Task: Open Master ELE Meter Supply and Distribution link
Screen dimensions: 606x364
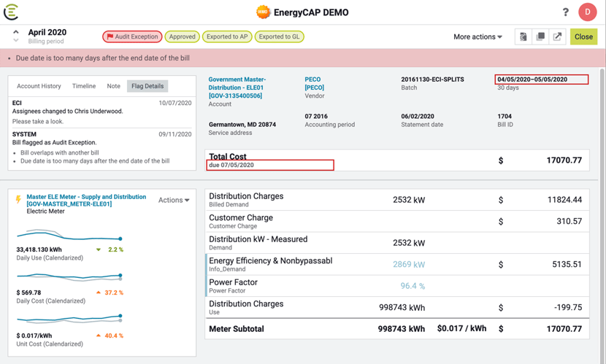Action: pyautogui.click(x=86, y=201)
